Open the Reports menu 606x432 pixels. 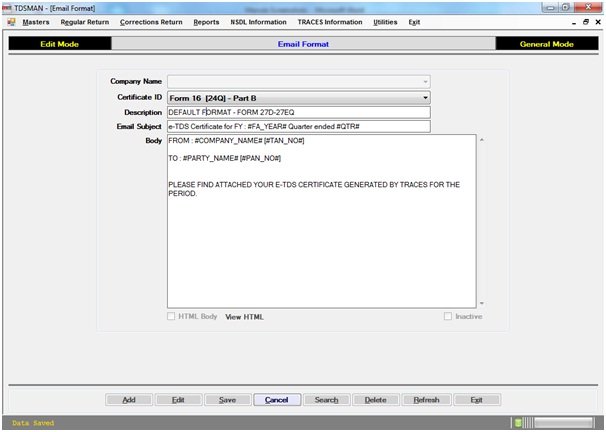pyautogui.click(x=206, y=22)
